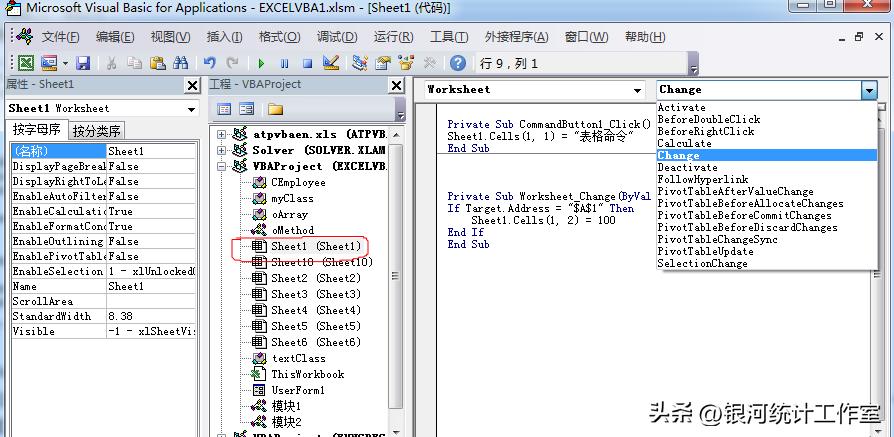Close the 属性 - Sheet1 properties panel
This screenshot has width=894, height=437.
click(x=193, y=86)
